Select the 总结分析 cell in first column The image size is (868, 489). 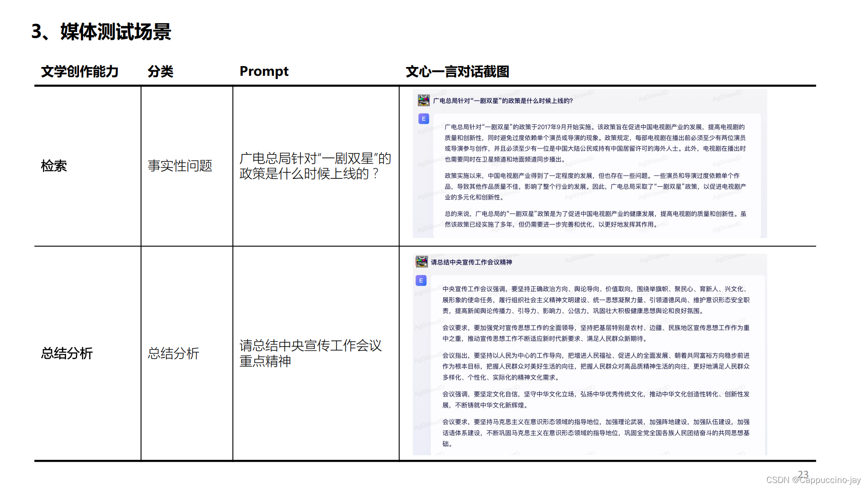click(67, 354)
